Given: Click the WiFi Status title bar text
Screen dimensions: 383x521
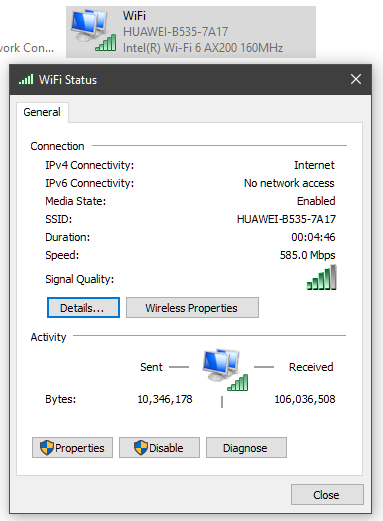Looking at the screenshot, I should coord(68,80).
